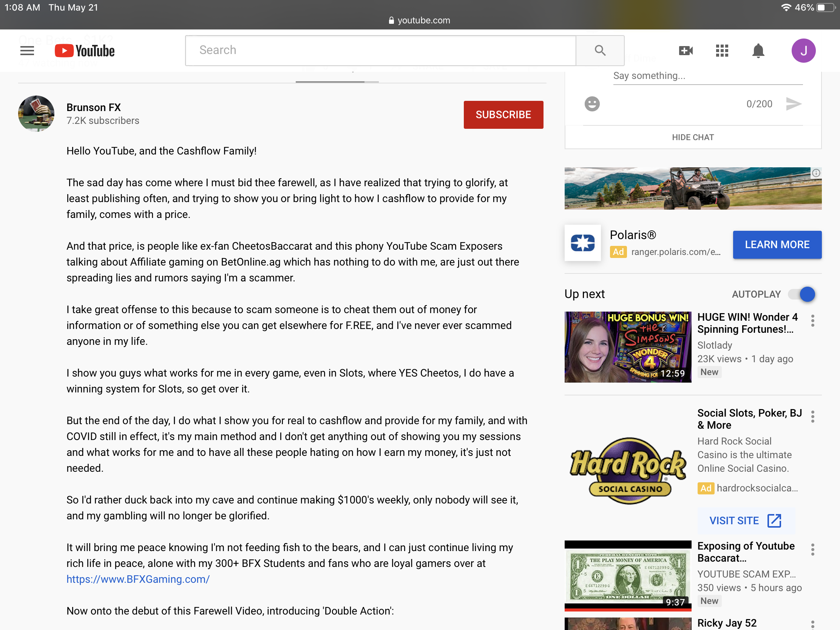Focus the Search input field
The image size is (840, 630).
(x=380, y=51)
